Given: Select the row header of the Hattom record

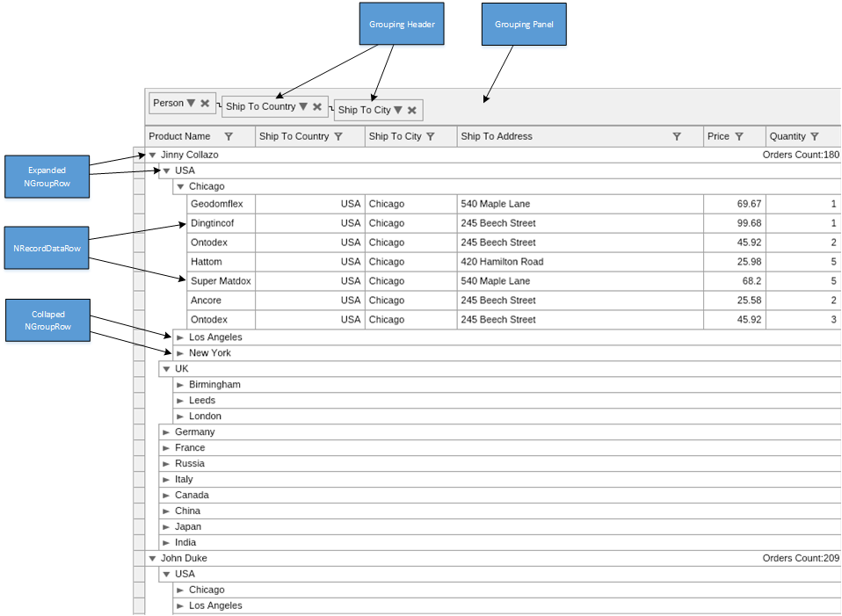Looking at the screenshot, I should (139, 262).
